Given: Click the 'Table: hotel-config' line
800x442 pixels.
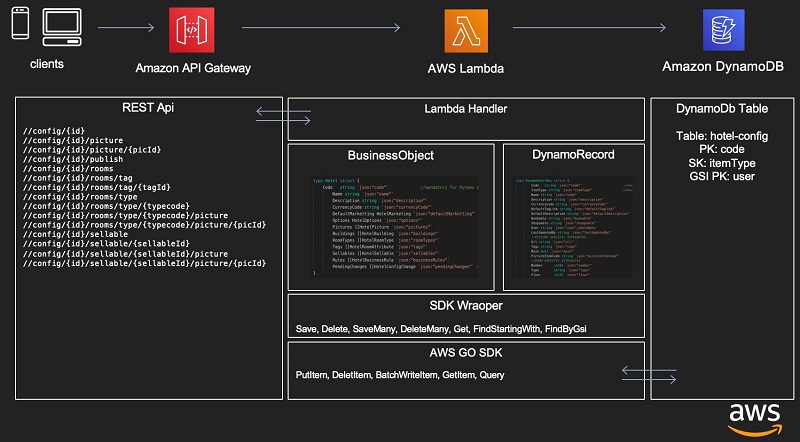Looking at the screenshot, I should pyautogui.click(x=722, y=136).
